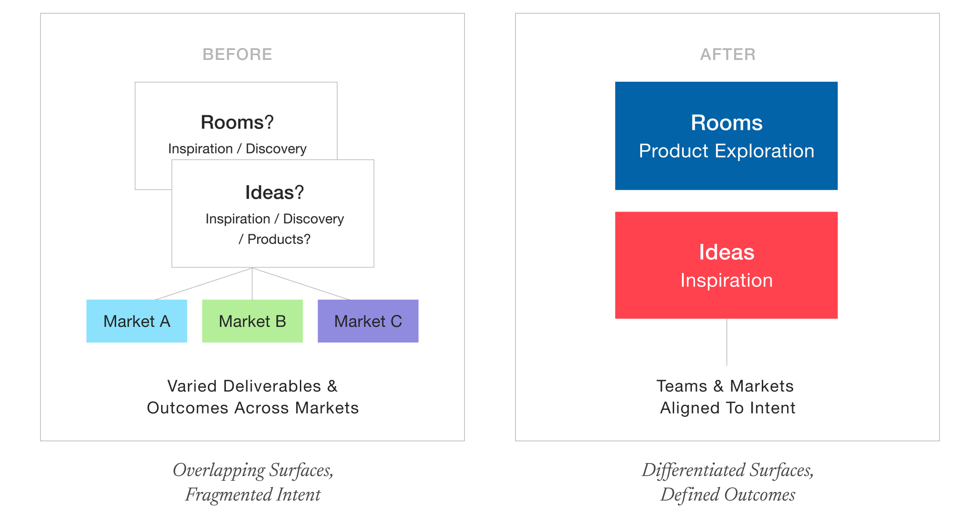
Task: Select the green Market B box
Action: pyautogui.click(x=252, y=321)
